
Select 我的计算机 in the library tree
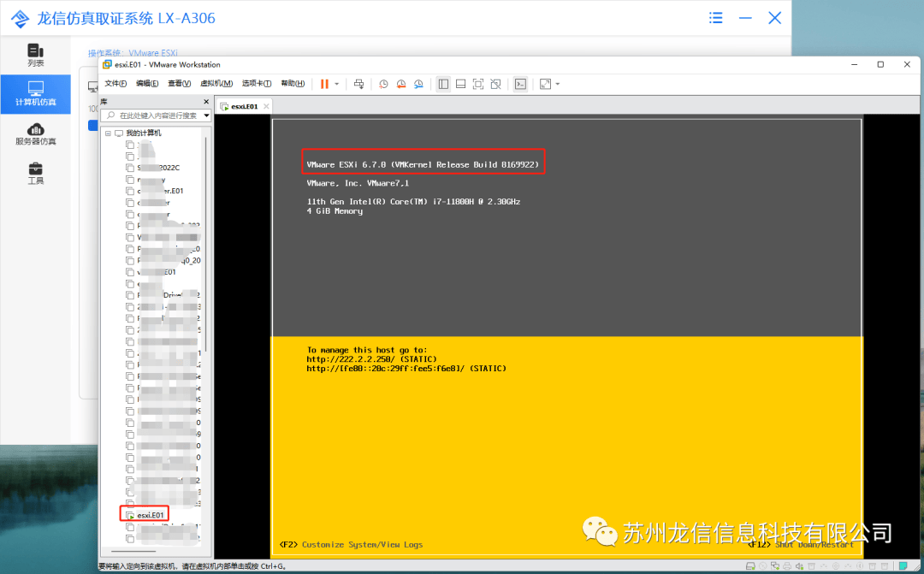(x=143, y=133)
